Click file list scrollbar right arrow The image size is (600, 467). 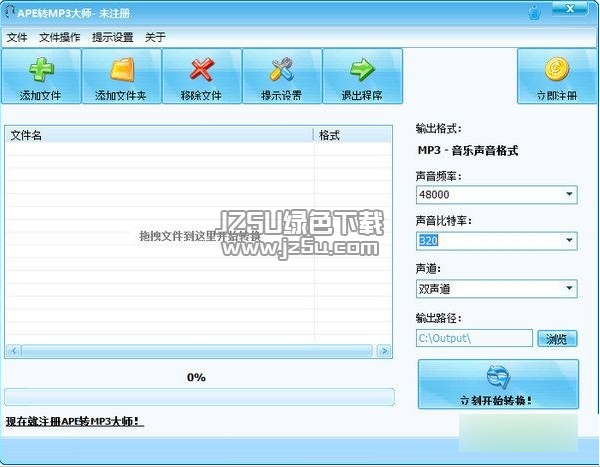point(384,351)
